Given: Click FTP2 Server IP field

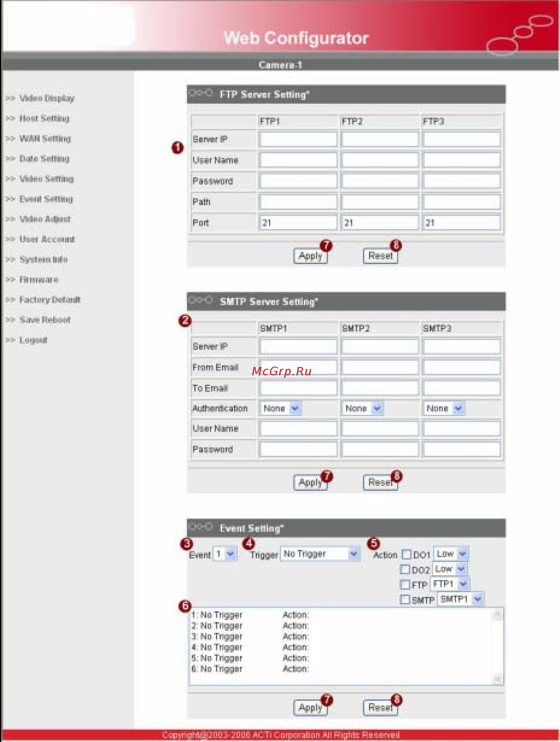Looking at the screenshot, I should 380,139.
